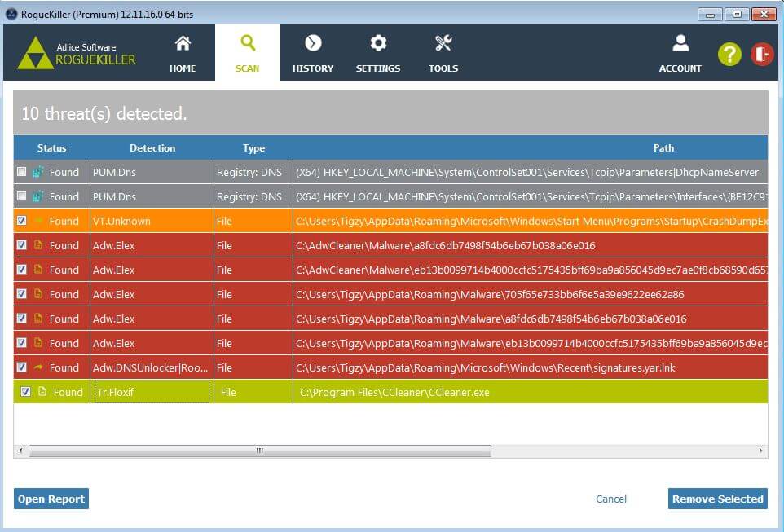Viewport: 784px width, 532px height.
Task: Uncheck the VT.Unknown threat checkbox
Action: [21, 221]
